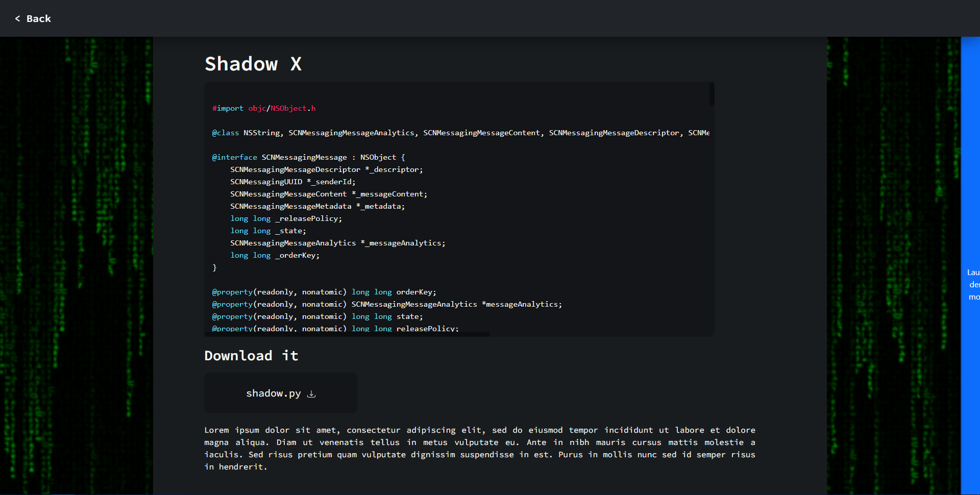The image size is (980, 495).
Task: Click the Lorem ipsum description paragraph
Action: pyautogui.click(x=480, y=449)
